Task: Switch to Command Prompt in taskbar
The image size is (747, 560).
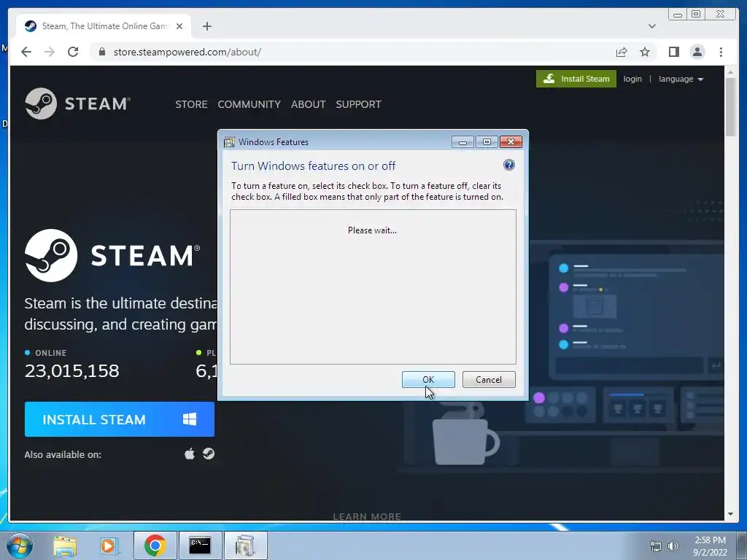Action: pos(200,545)
